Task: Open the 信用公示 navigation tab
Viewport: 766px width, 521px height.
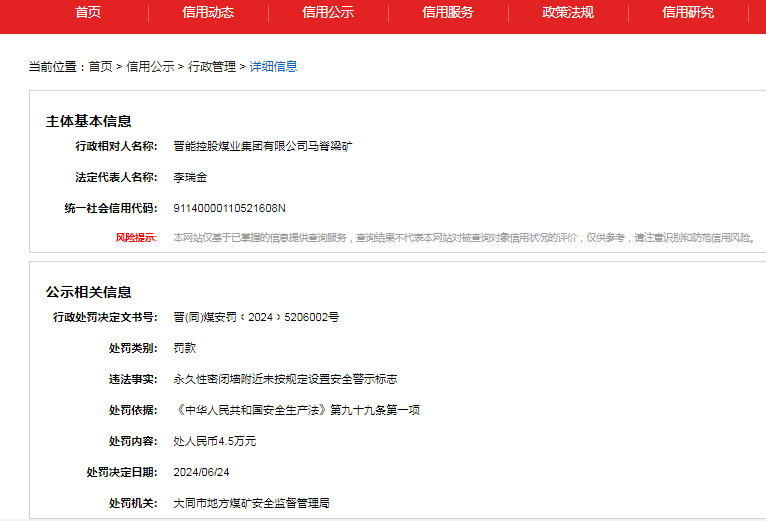Action: pyautogui.click(x=328, y=12)
